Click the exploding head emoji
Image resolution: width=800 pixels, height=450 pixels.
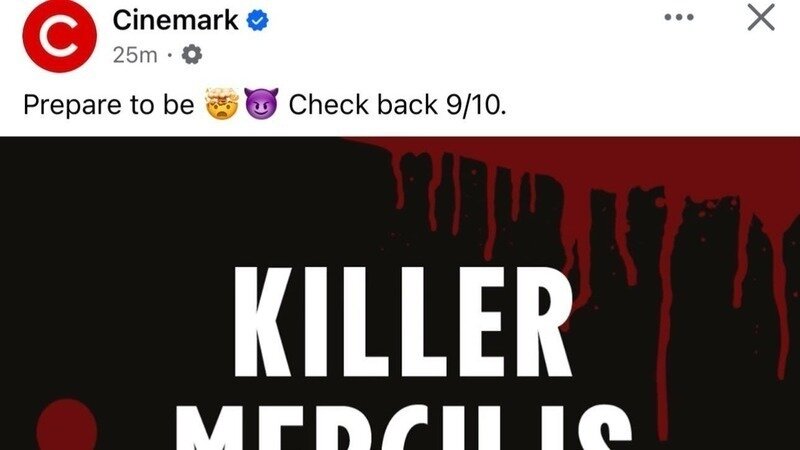pos(221,104)
